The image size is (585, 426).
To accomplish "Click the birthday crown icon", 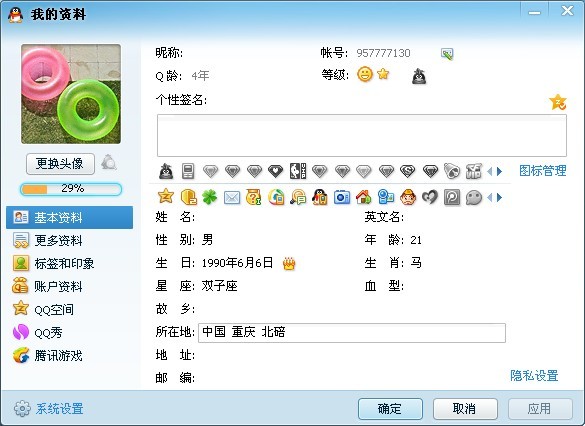I will [289, 263].
